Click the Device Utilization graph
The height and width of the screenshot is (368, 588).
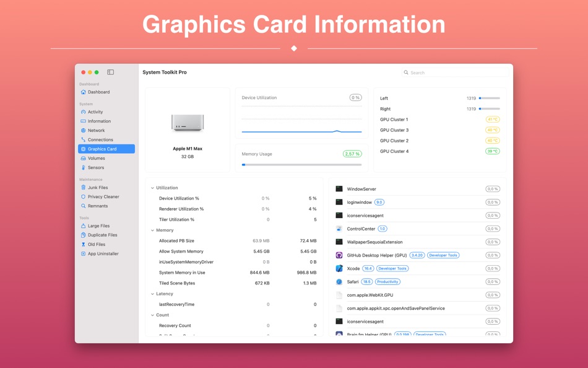point(301,120)
